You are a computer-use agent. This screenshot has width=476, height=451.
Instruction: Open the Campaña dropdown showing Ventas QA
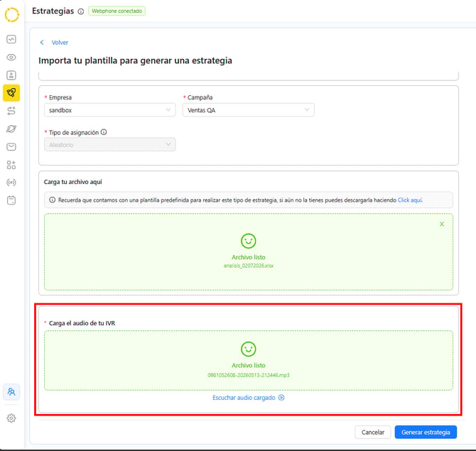tap(249, 110)
